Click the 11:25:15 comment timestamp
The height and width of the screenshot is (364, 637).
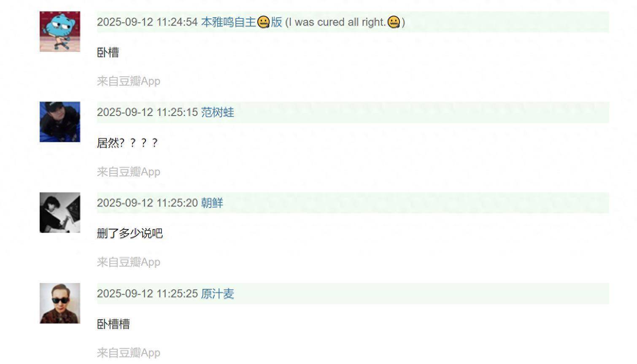point(147,112)
